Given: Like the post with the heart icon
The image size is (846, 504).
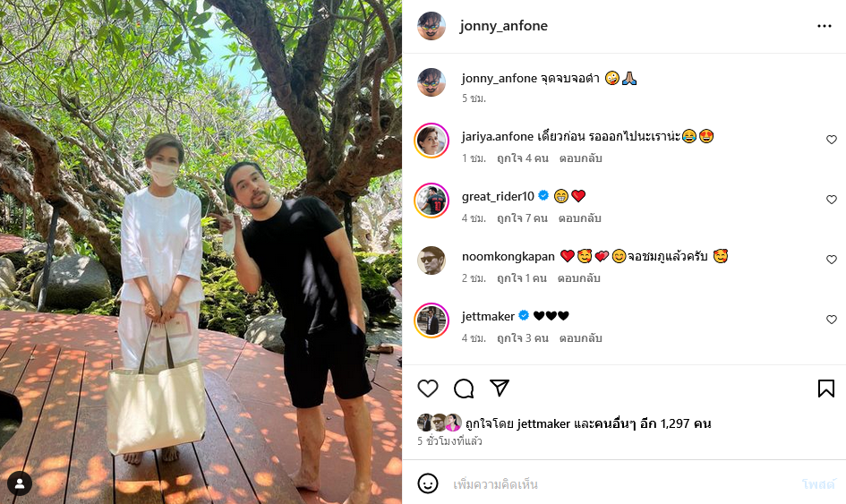Looking at the screenshot, I should click(428, 389).
